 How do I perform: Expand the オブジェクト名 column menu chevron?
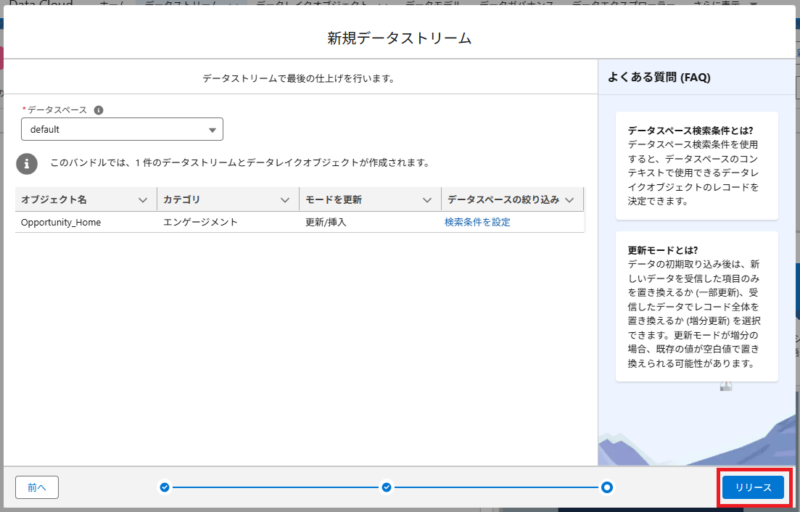click(143, 200)
